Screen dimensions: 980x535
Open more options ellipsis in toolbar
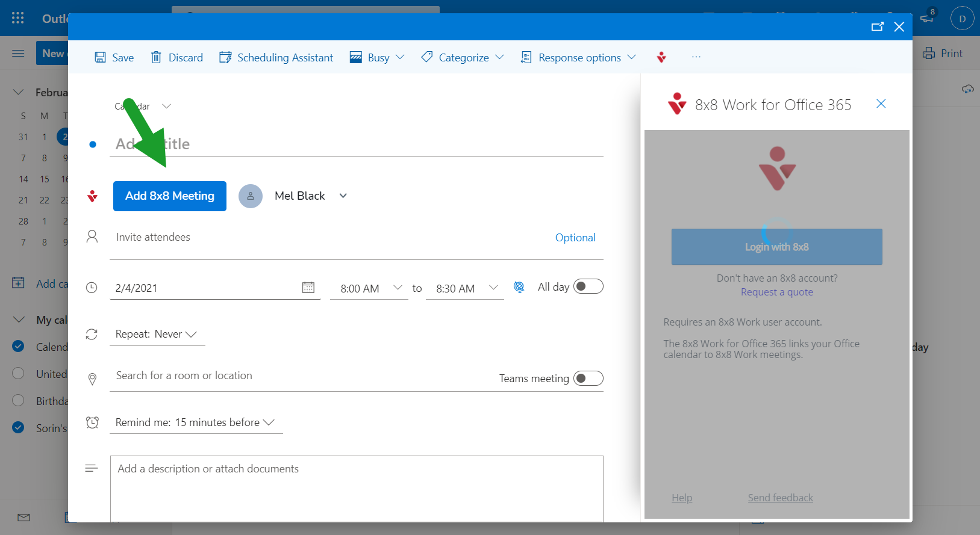click(696, 57)
